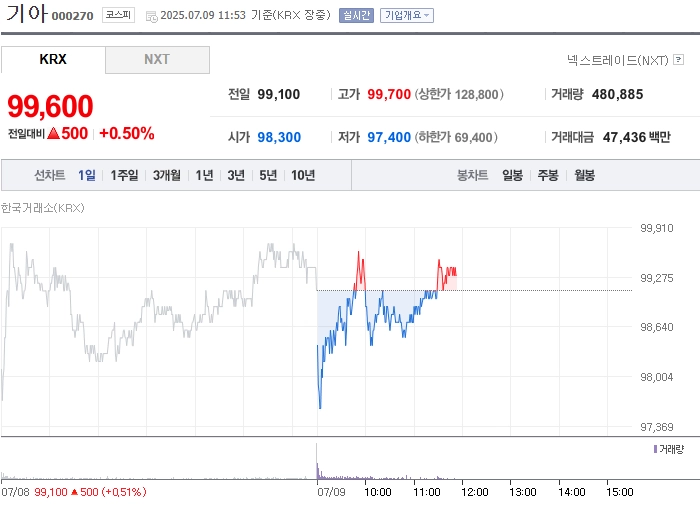Switch to 주봉 candle chart

coord(548,175)
